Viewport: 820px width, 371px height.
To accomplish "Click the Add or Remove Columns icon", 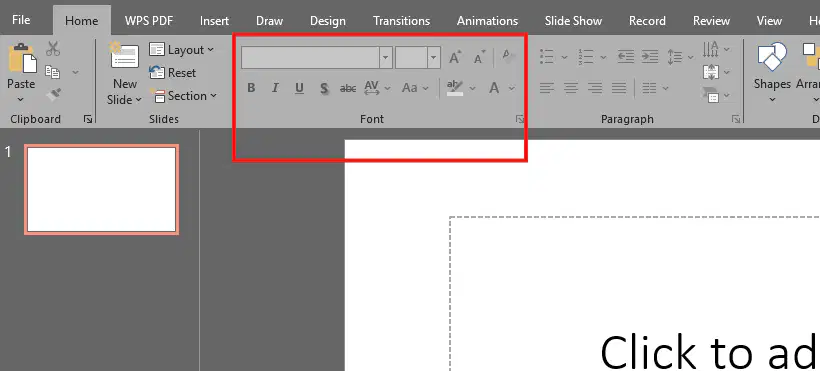I will coord(650,88).
